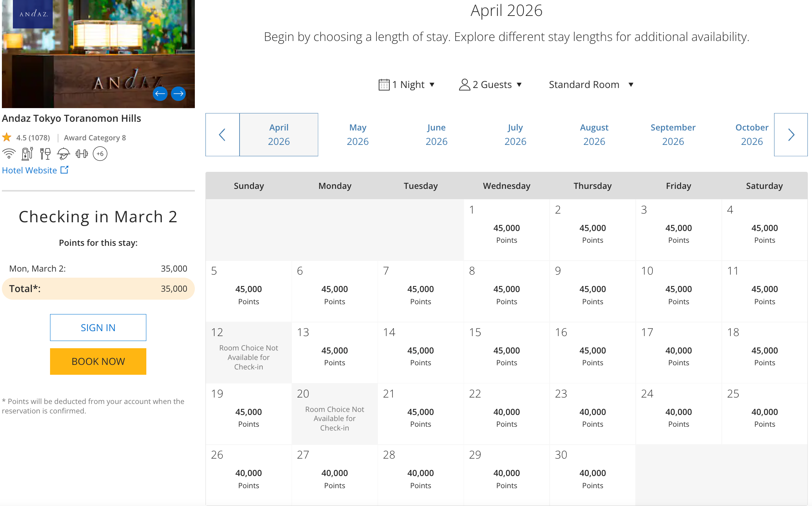
Task: Switch to the May 2026 tab
Action: tap(357, 134)
